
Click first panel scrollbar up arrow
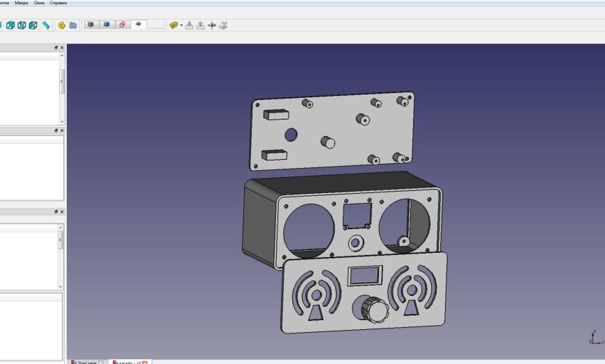click(62, 56)
